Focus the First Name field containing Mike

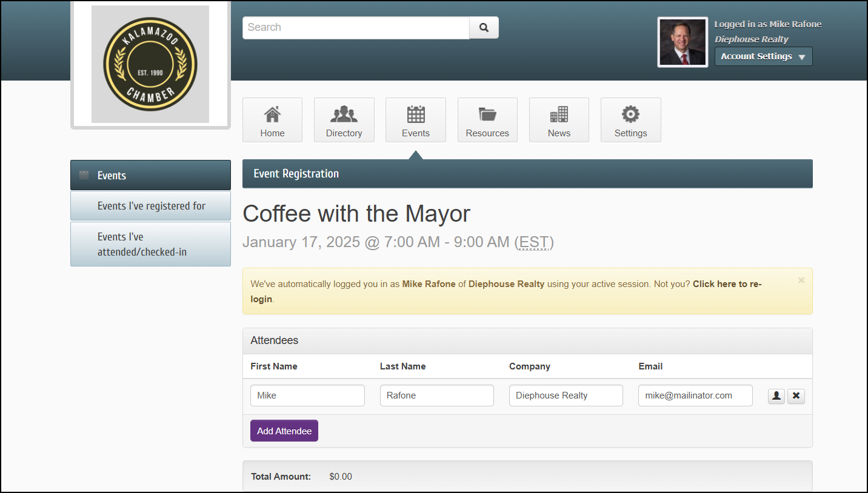(307, 395)
